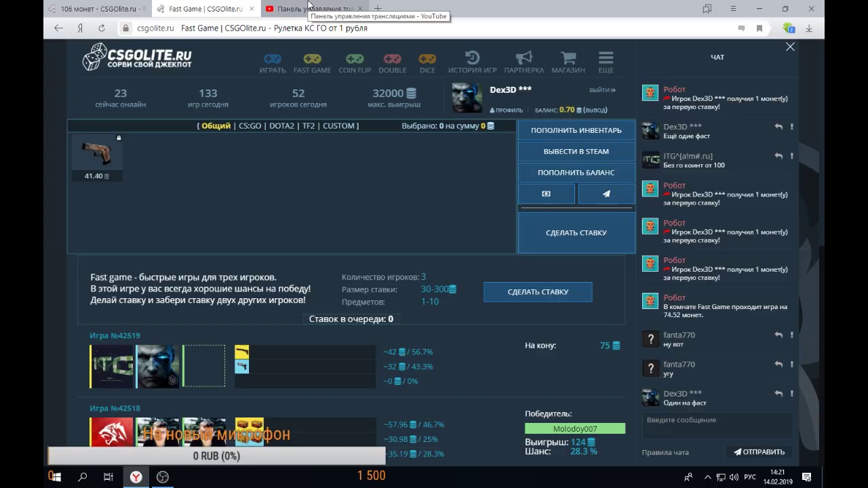Click the Dex3D profile avatar in header

(x=467, y=98)
